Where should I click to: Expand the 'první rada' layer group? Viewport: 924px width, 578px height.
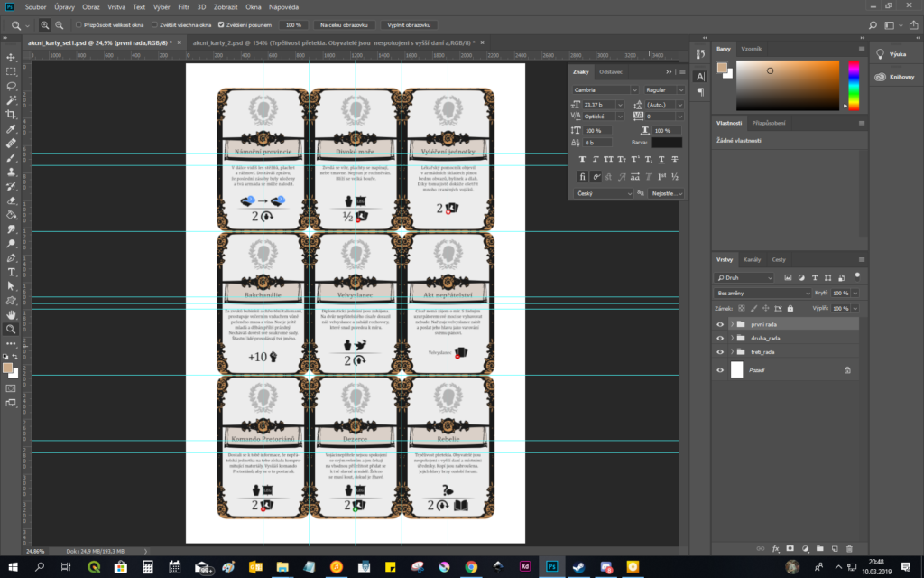[731, 323]
